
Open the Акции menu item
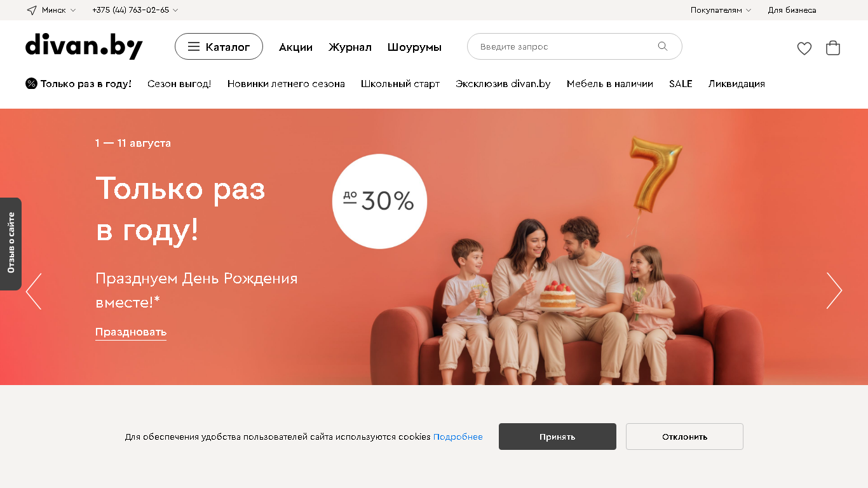[x=295, y=47]
